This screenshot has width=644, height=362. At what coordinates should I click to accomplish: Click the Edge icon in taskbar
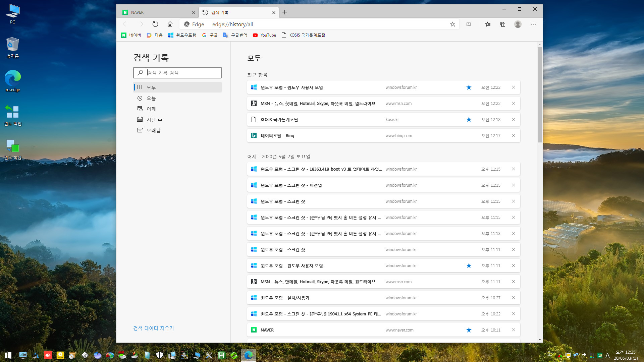[x=249, y=355]
